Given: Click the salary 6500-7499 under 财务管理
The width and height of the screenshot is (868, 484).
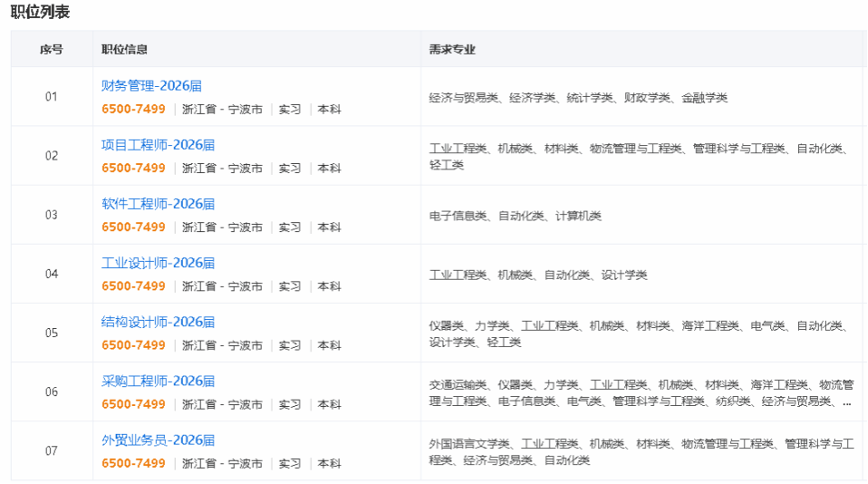Looking at the screenshot, I should click(x=134, y=109).
